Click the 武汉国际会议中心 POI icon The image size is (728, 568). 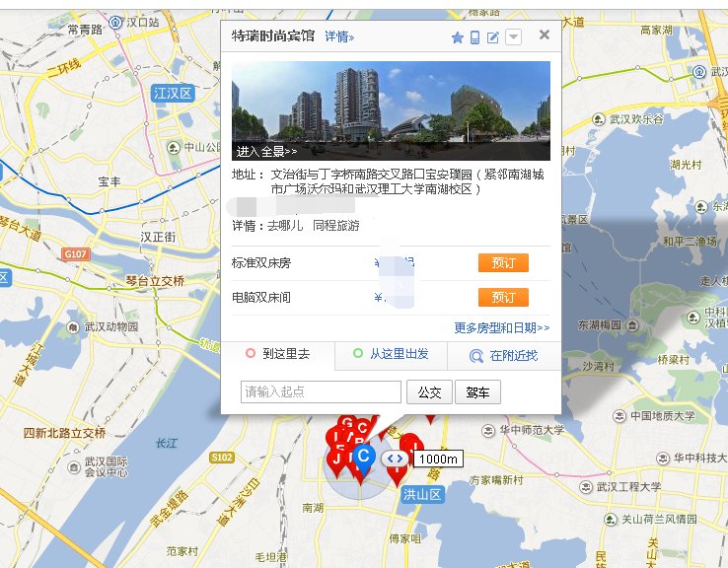tap(74, 466)
